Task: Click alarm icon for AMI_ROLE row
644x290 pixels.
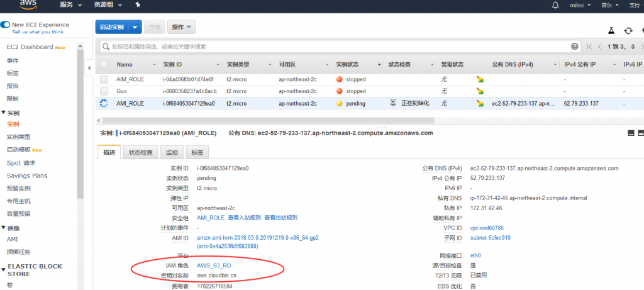Action: tap(480, 104)
